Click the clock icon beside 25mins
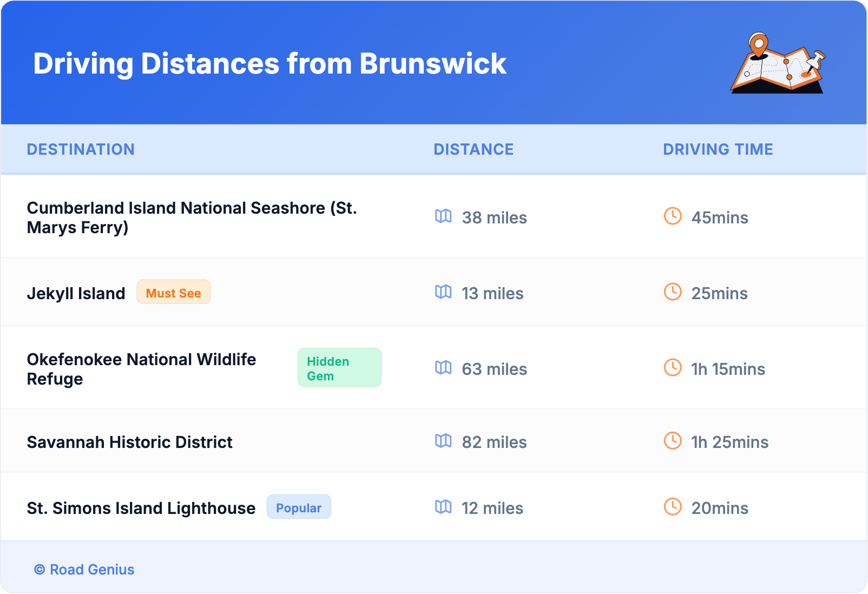868x594 pixels. 673,292
